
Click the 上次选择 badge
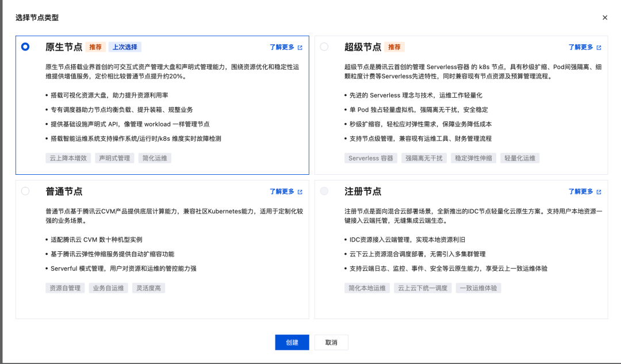125,47
